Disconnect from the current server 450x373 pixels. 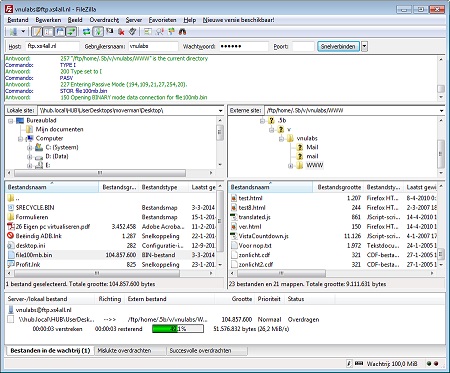pyautogui.click(x=121, y=32)
